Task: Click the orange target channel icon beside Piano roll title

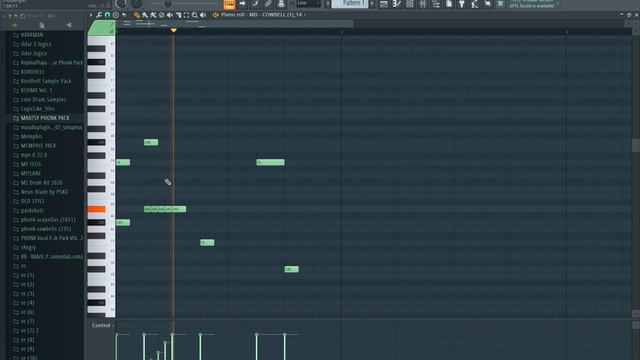Action: coord(216,15)
